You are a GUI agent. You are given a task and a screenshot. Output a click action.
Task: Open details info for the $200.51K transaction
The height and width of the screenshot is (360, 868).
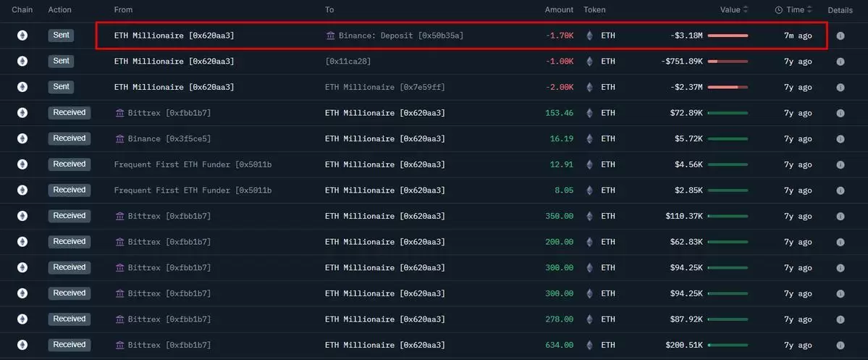(840, 345)
